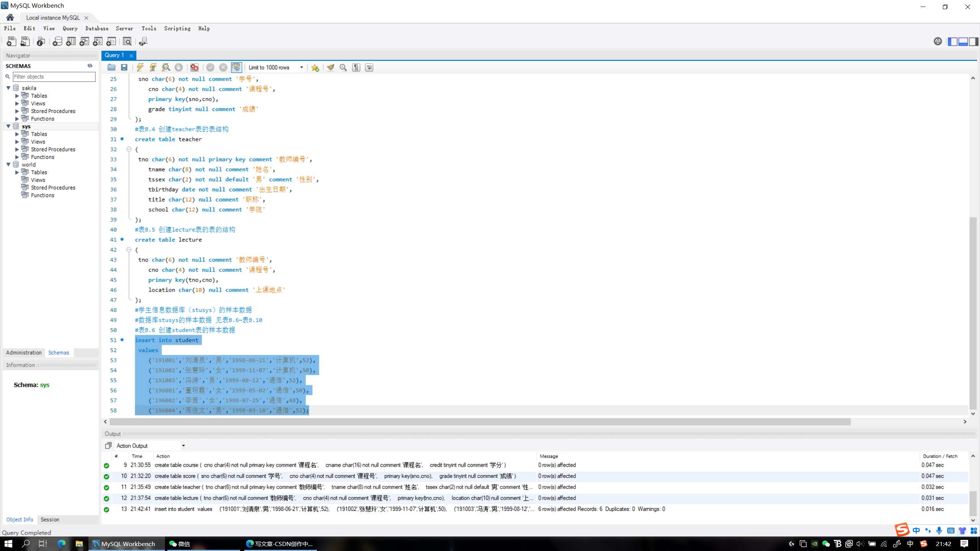The height and width of the screenshot is (551, 980).
Task: Add the query to favorites with the star icon
Action: [x=315, y=67]
